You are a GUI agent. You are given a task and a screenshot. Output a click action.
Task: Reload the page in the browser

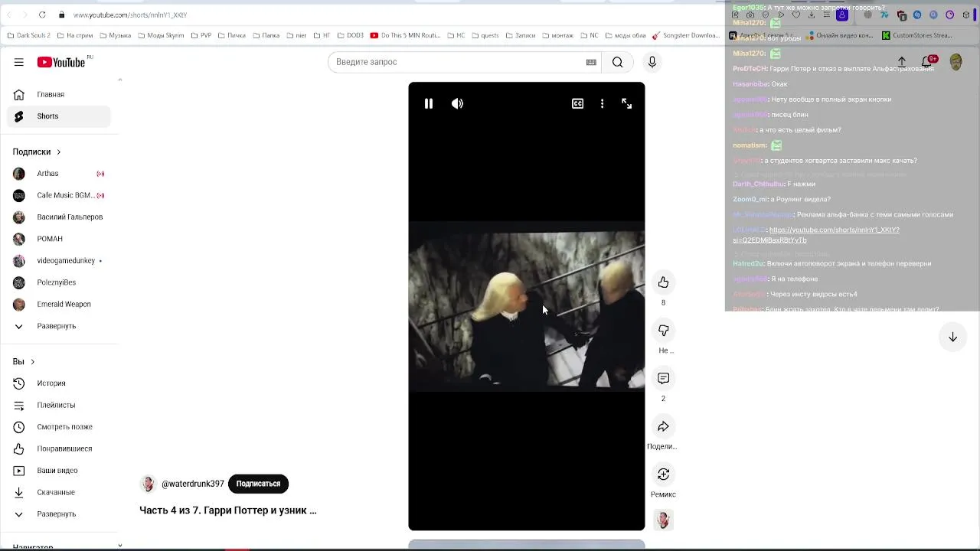pyautogui.click(x=42, y=15)
